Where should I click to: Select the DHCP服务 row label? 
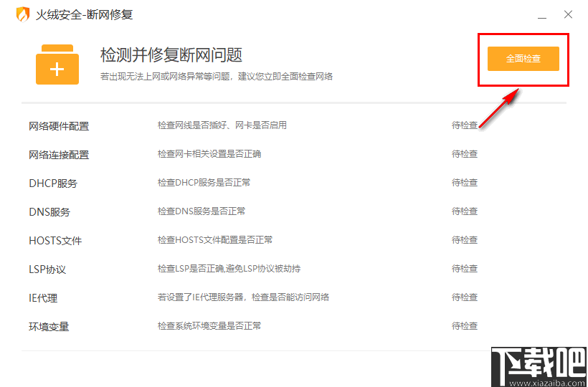pyautogui.click(x=53, y=183)
